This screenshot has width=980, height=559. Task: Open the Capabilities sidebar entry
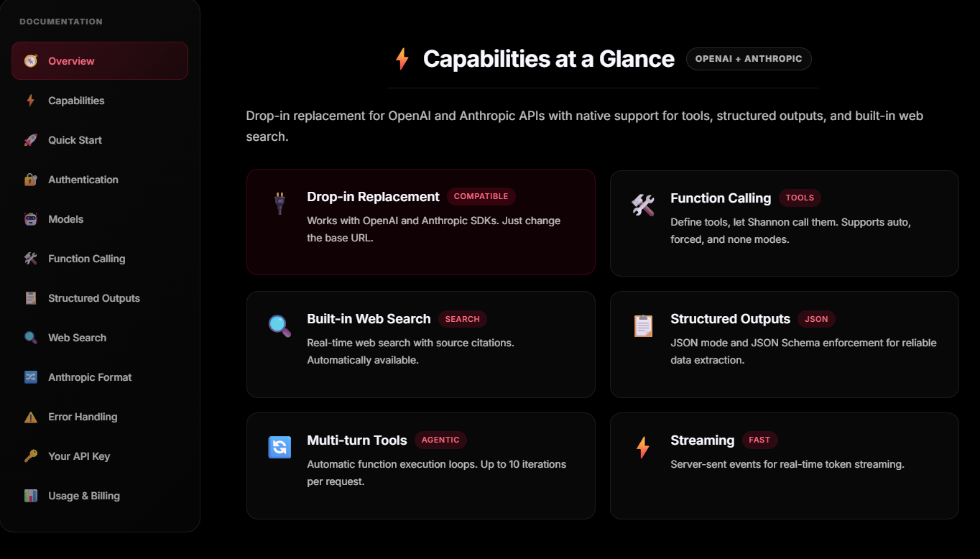pos(75,101)
